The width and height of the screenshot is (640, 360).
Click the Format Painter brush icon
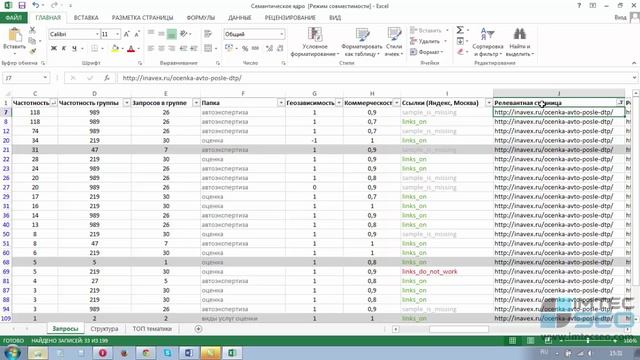[x=32, y=51]
